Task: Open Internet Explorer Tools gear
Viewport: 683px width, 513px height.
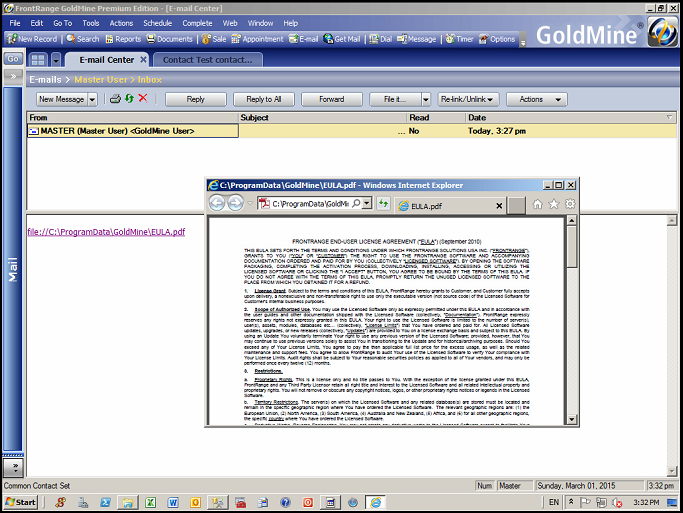Action: point(570,204)
